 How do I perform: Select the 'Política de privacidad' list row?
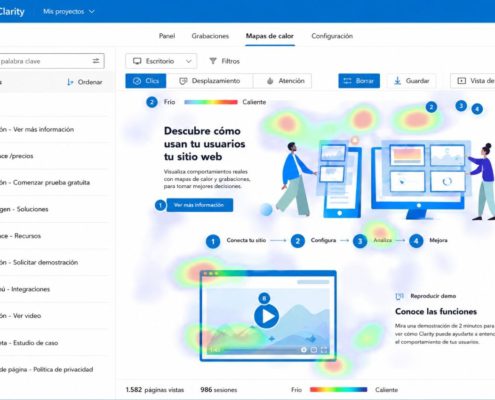click(55, 369)
